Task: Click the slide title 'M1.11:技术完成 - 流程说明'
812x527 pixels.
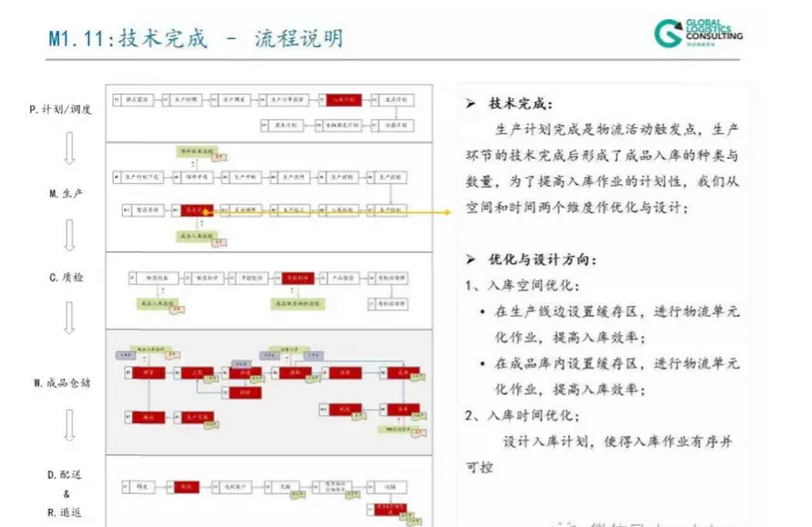Action: (x=196, y=38)
